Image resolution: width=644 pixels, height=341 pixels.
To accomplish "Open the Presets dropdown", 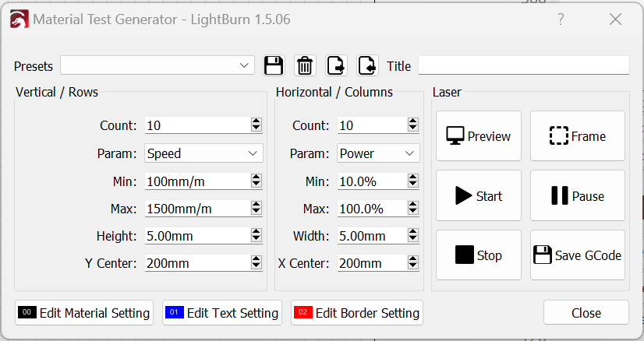I will [157, 65].
